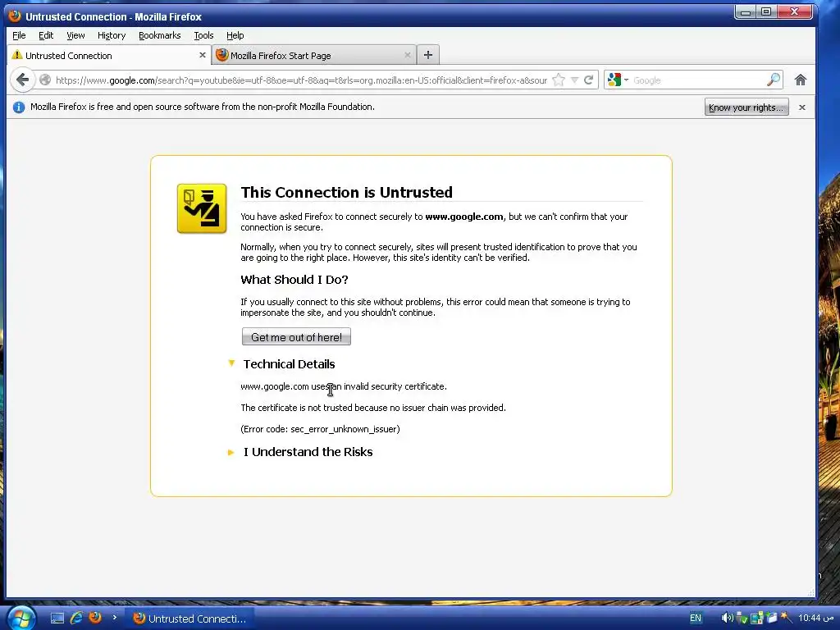Click the EN language indicator
The width and height of the screenshot is (840, 630).
coord(696,619)
